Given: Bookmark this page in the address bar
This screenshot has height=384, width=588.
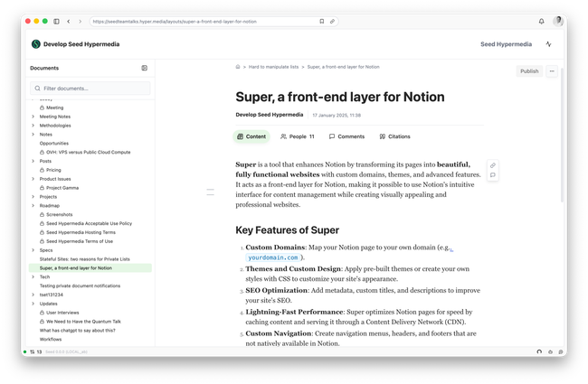Looking at the screenshot, I should click(322, 22).
